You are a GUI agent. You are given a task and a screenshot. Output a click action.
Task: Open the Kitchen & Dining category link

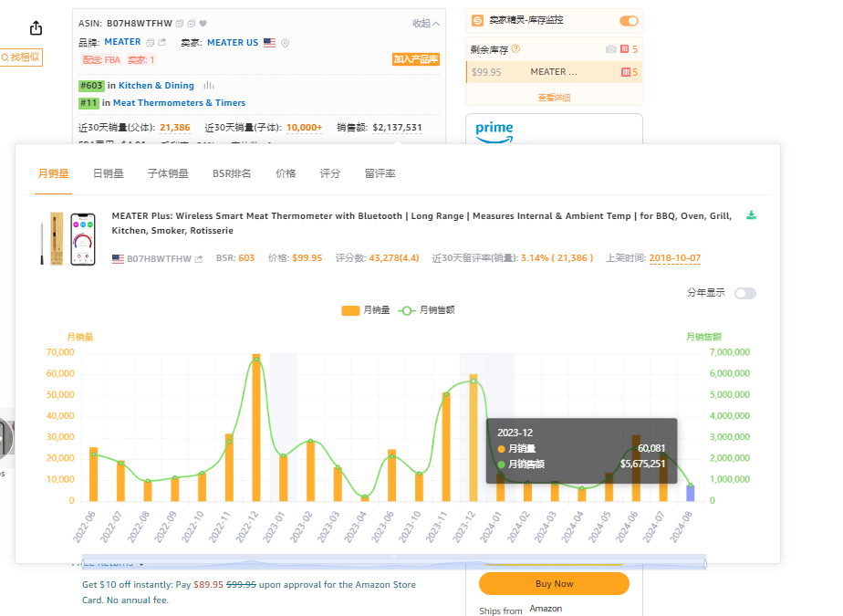point(156,86)
